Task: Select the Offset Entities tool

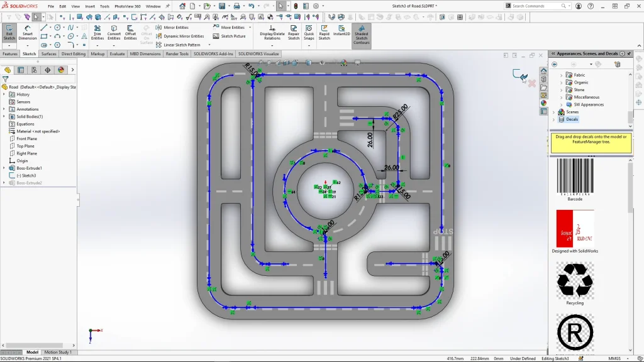Action: point(130,33)
